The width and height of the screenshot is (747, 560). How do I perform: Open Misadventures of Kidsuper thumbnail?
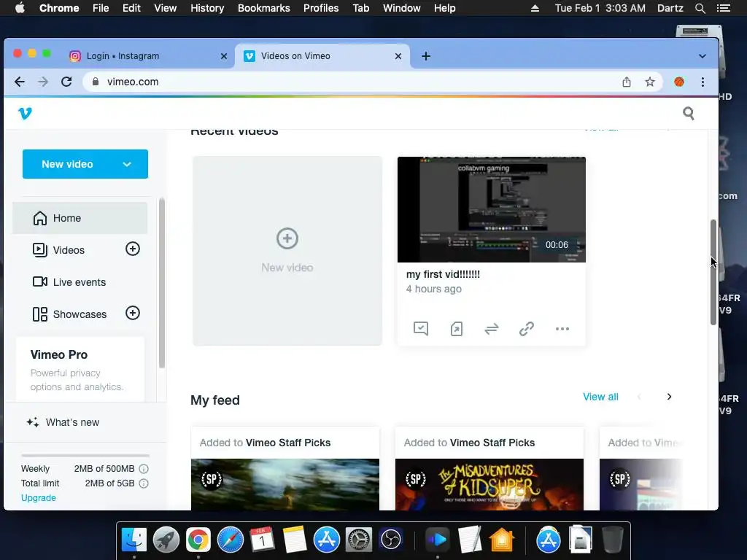(489, 484)
